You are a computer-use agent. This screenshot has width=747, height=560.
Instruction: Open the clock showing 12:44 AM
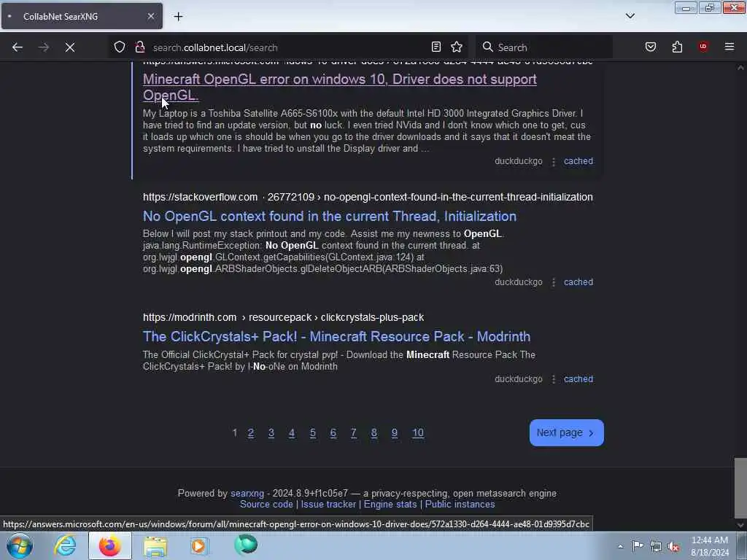[709, 546]
